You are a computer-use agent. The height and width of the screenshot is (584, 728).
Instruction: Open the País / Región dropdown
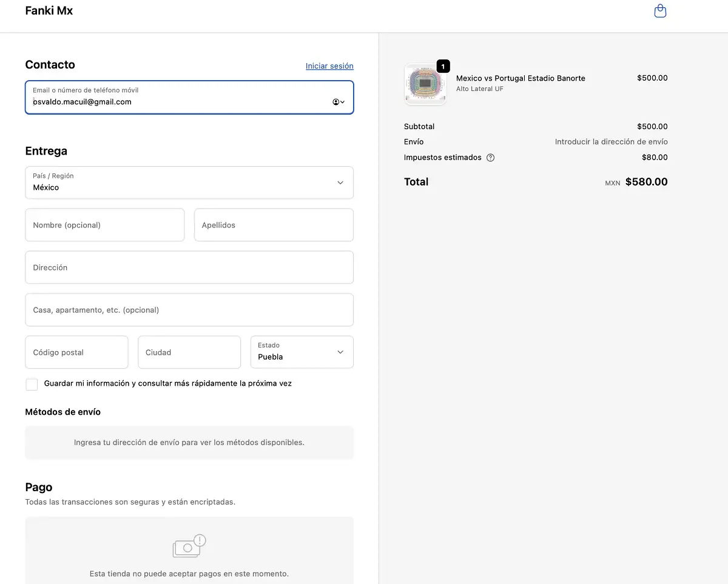coord(189,183)
